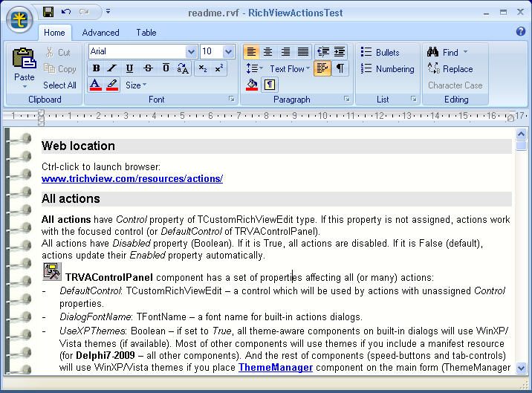The width and height of the screenshot is (532, 393).
Task: Click Cut in the Clipboard group
Action: [x=58, y=52]
